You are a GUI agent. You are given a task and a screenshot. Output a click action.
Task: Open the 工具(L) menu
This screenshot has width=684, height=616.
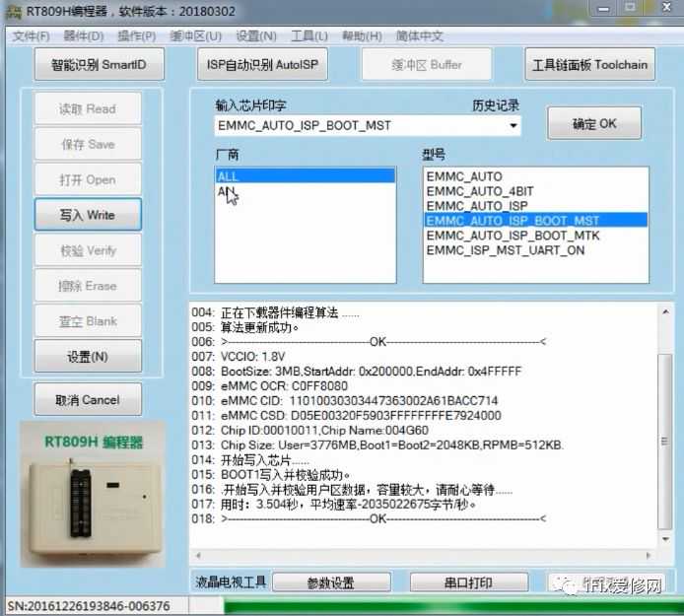tap(309, 36)
